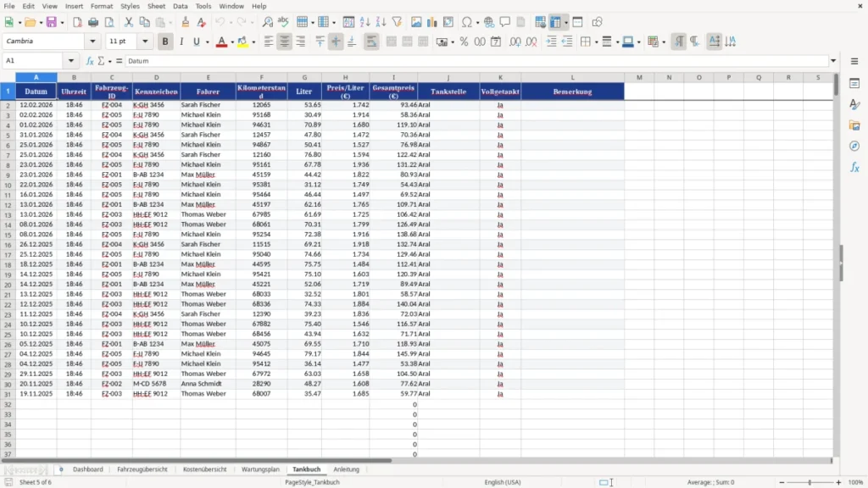Click the Clear Direct Formatting icon

pos(202,22)
